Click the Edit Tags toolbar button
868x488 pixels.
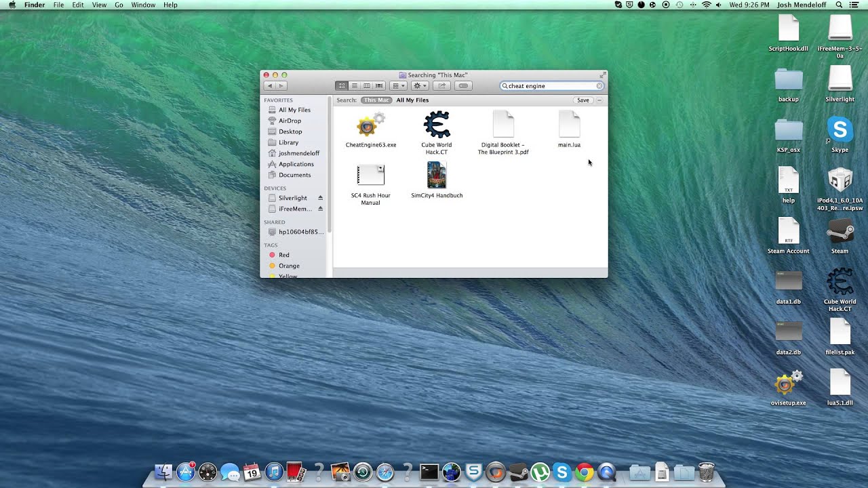tap(463, 86)
